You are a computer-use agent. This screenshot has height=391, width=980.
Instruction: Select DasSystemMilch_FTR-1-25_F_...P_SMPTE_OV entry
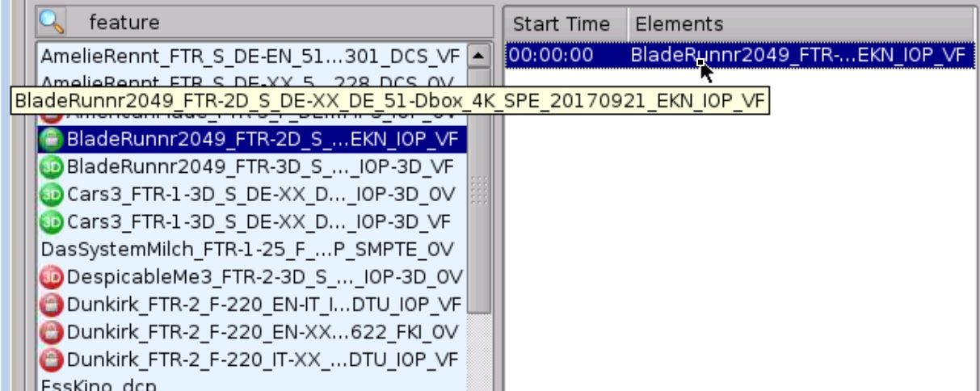[x=251, y=249]
